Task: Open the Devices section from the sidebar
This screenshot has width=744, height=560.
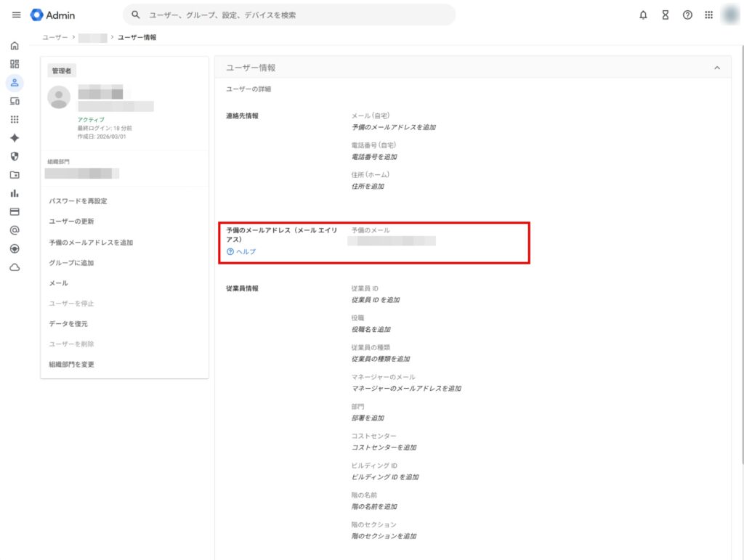Action: coord(13,102)
